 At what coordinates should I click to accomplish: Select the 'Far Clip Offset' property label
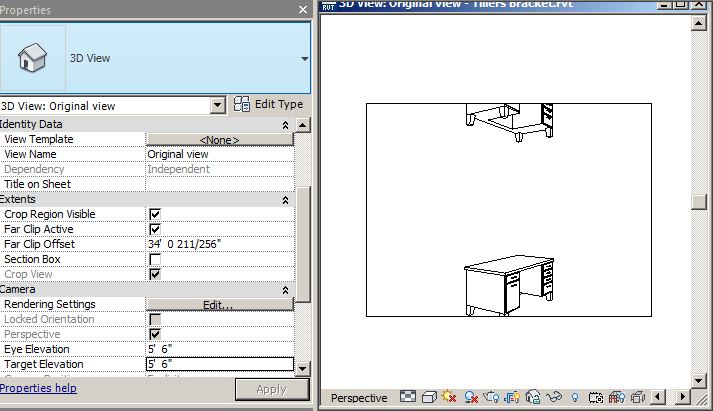click(39, 244)
